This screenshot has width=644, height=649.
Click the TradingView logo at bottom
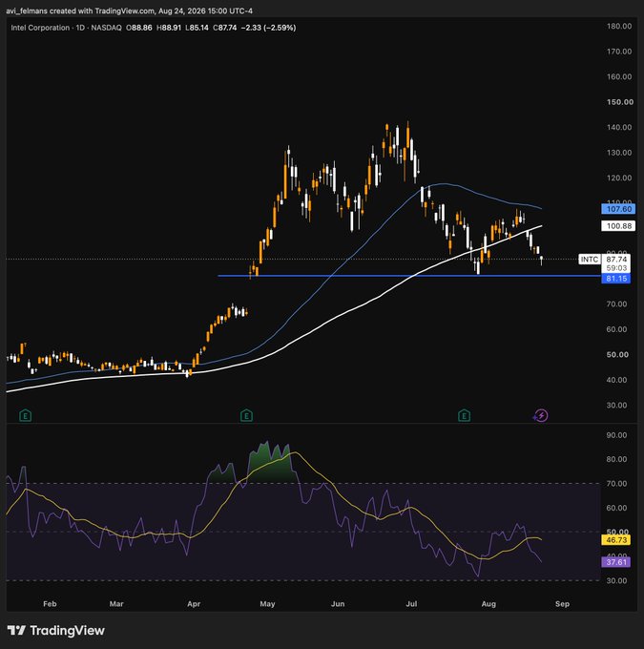pos(56,630)
